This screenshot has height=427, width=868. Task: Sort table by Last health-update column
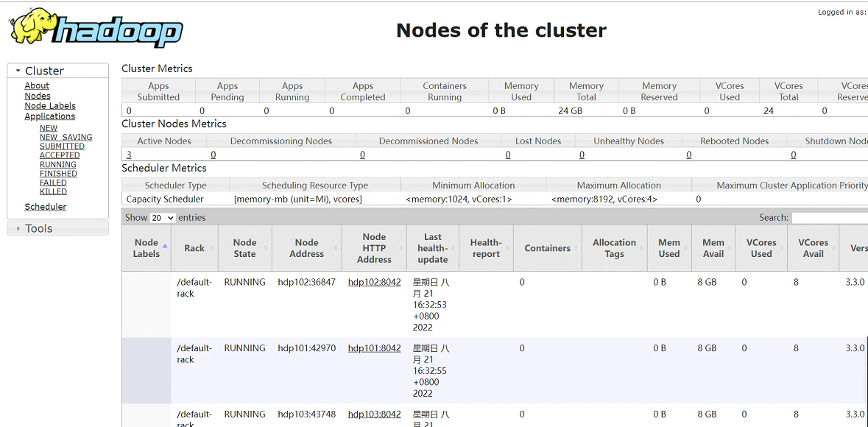click(432, 248)
